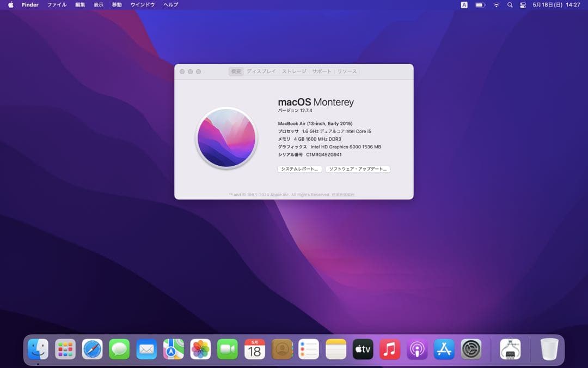
Task: Click the バージョン 12.7.4 text
Action: click(295, 111)
